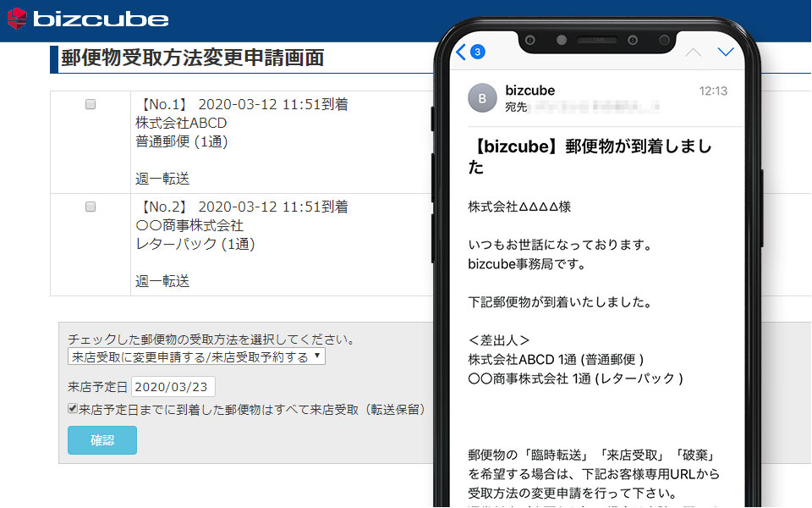Click the 郵便物受取方法変更申請画面 heading

click(193, 58)
